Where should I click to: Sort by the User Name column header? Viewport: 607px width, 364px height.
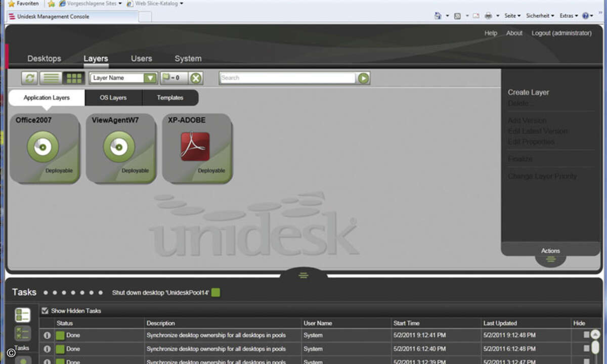coord(318,323)
